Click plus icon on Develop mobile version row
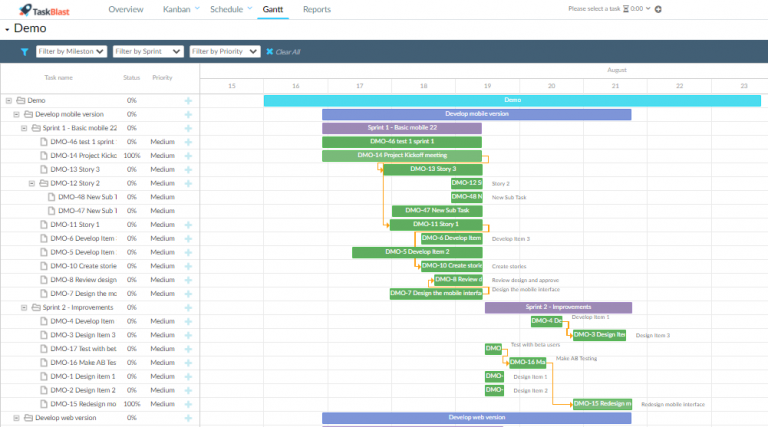 (x=188, y=114)
